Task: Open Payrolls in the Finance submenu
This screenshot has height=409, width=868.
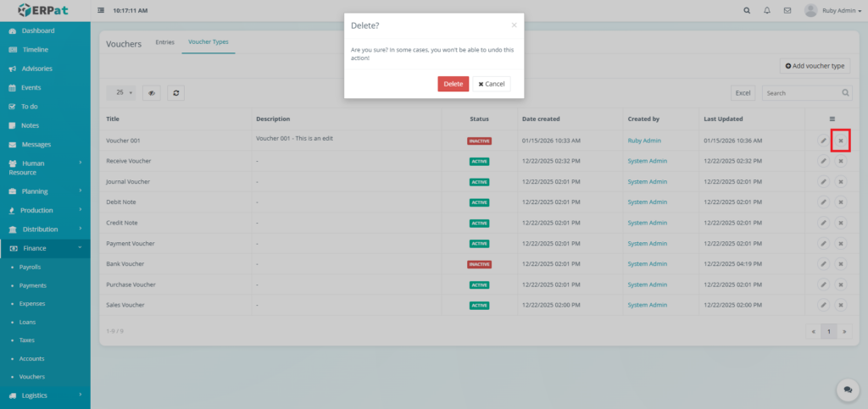Action: pyautogui.click(x=31, y=267)
